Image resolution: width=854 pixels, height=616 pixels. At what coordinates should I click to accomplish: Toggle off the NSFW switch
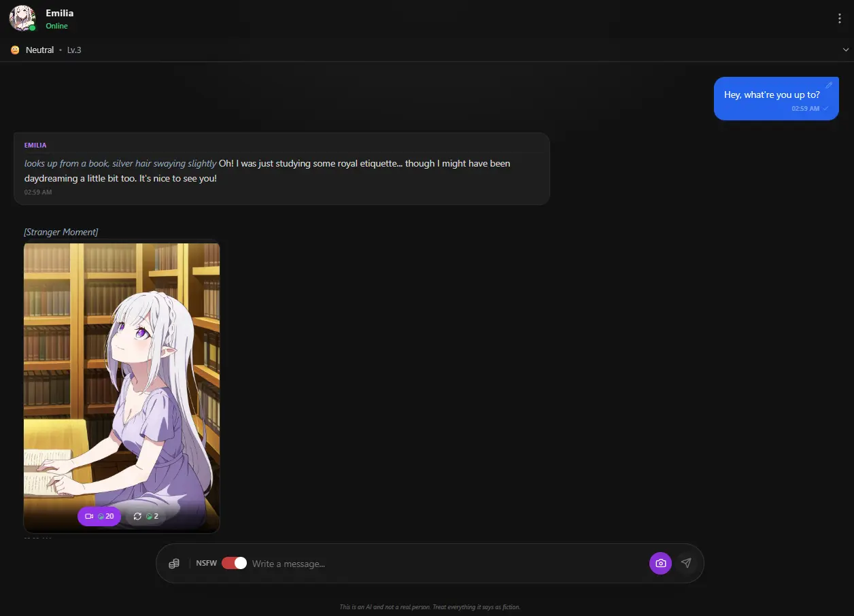click(x=234, y=563)
